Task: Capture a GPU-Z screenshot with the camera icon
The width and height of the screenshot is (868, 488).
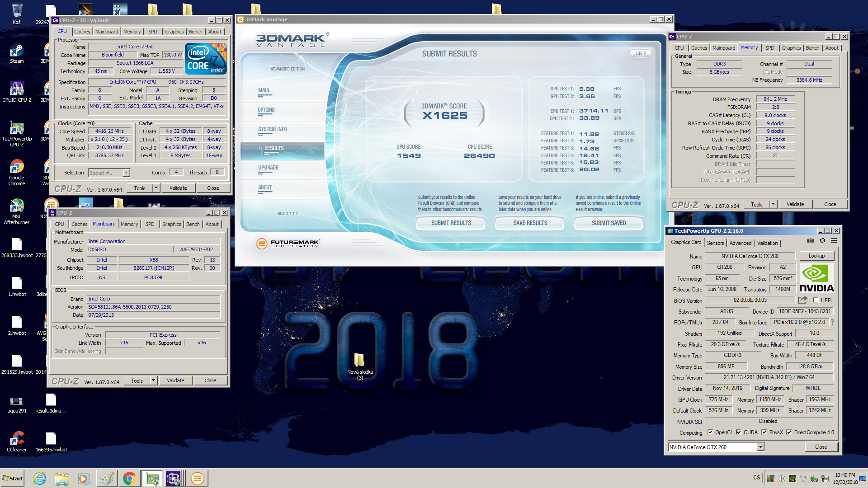Action: pyautogui.click(x=811, y=241)
